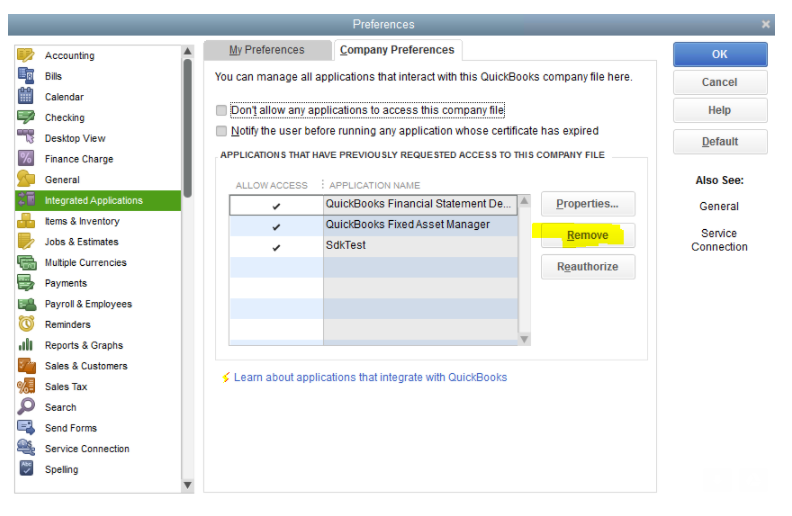The image size is (792, 516).
Task: Click the Sales & Customers icon
Action: pyautogui.click(x=27, y=365)
